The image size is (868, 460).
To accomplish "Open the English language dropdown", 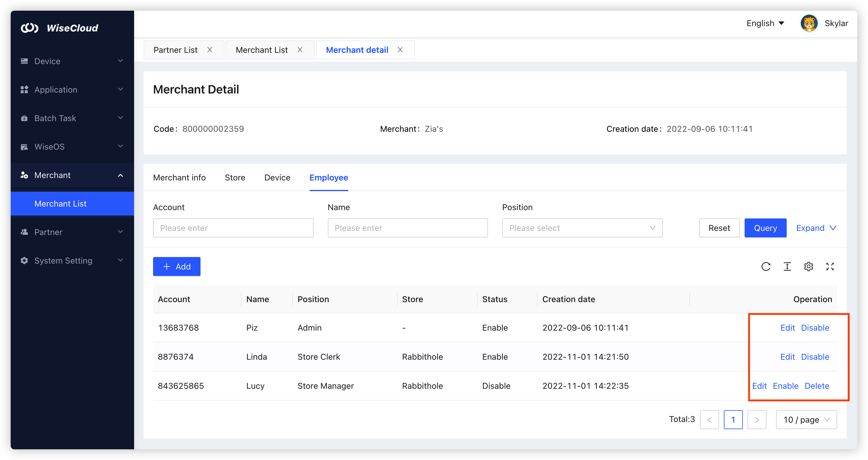I will click(765, 23).
